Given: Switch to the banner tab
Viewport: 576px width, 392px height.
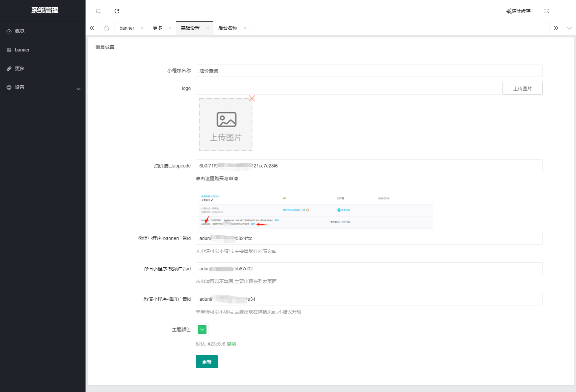Looking at the screenshot, I should tap(127, 28).
